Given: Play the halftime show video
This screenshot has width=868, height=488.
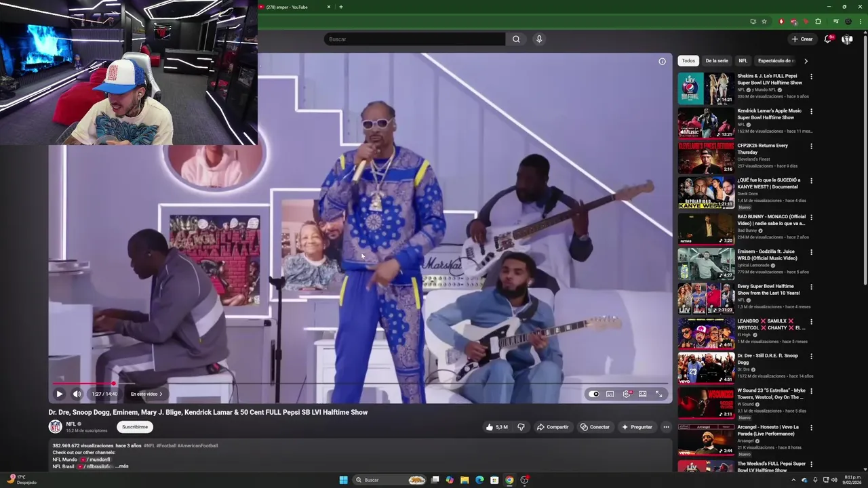Looking at the screenshot, I should point(59,394).
